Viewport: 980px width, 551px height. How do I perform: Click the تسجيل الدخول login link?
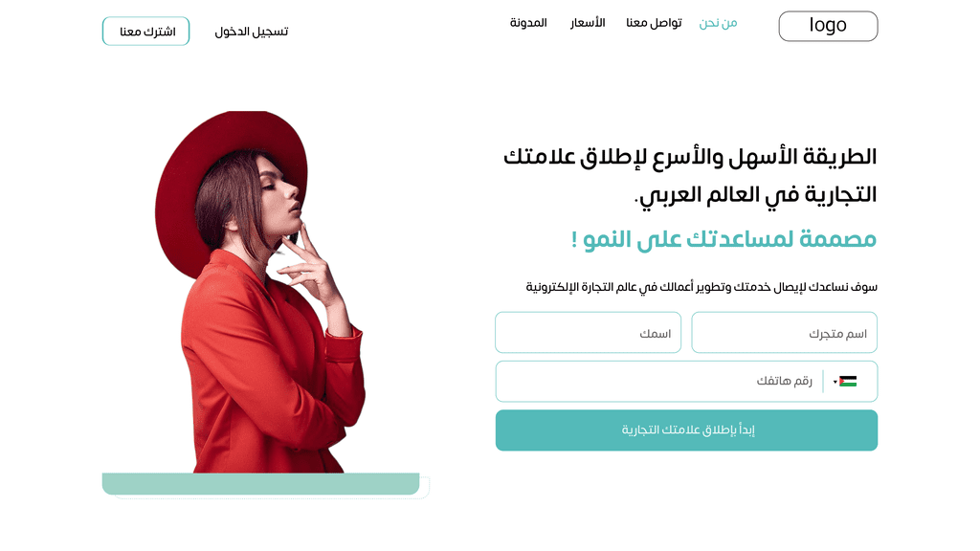[x=252, y=32]
